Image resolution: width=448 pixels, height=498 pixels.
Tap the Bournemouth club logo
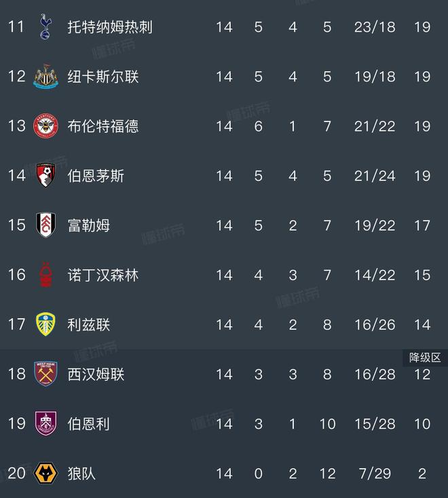pos(46,175)
